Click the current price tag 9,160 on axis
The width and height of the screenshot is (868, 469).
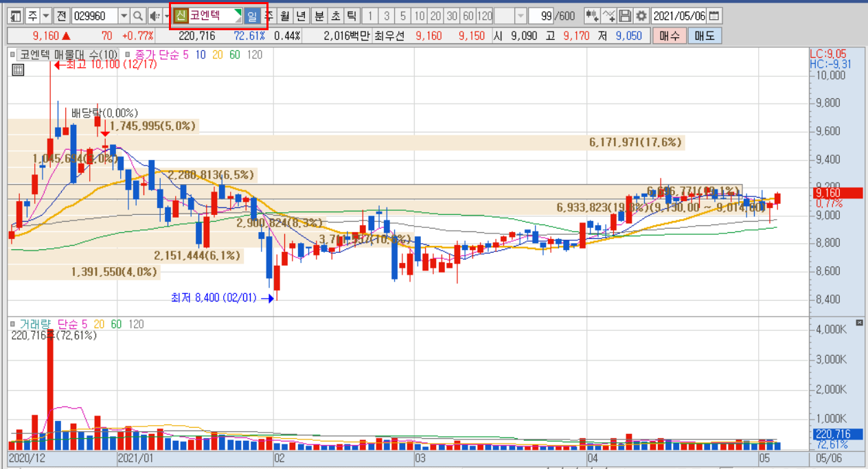(x=836, y=193)
